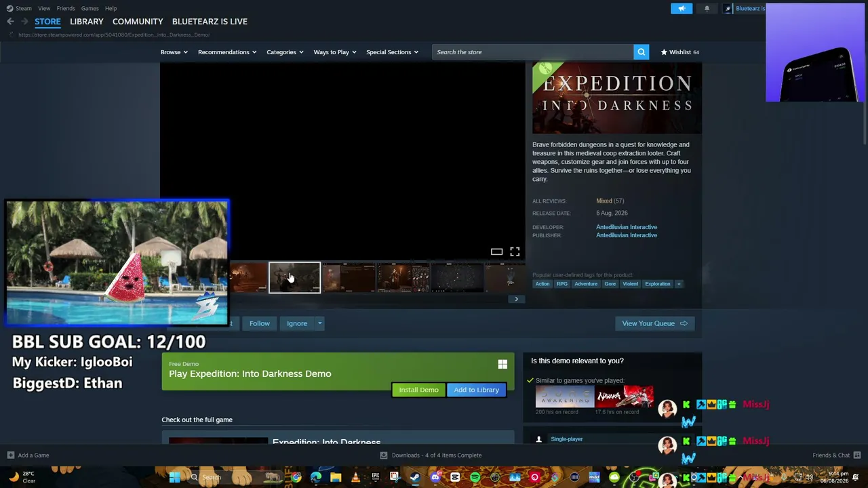Screen dimensions: 868x488
Task: Open the BLUETEARZ IS LIVE profile tab
Action: (x=210, y=22)
